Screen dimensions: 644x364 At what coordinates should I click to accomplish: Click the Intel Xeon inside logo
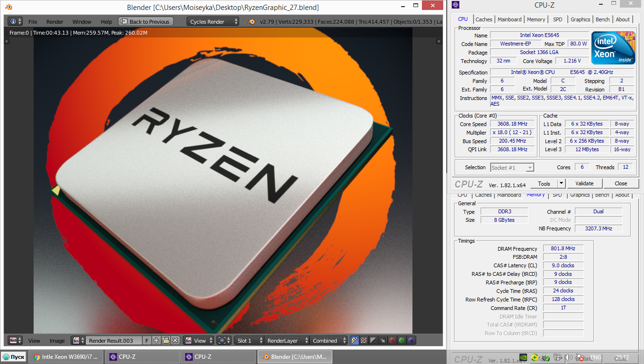(x=613, y=48)
